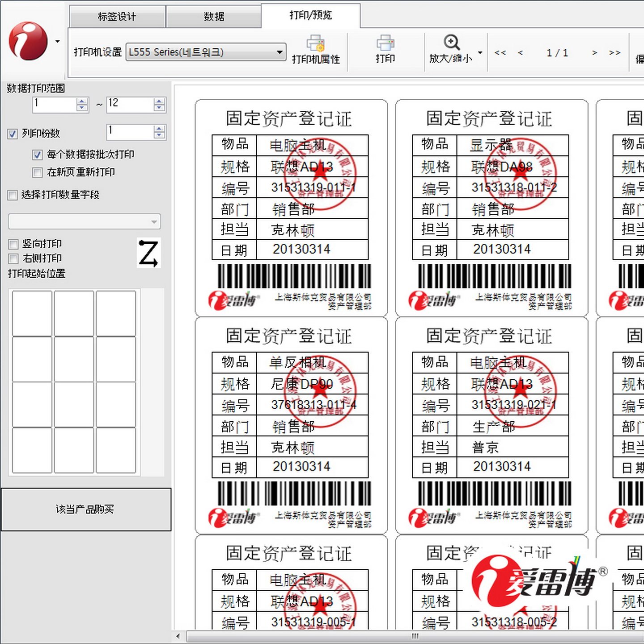This screenshot has width=644, height=644.
Task: Click the name 普京 in label
Action: (x=486, y=447)
